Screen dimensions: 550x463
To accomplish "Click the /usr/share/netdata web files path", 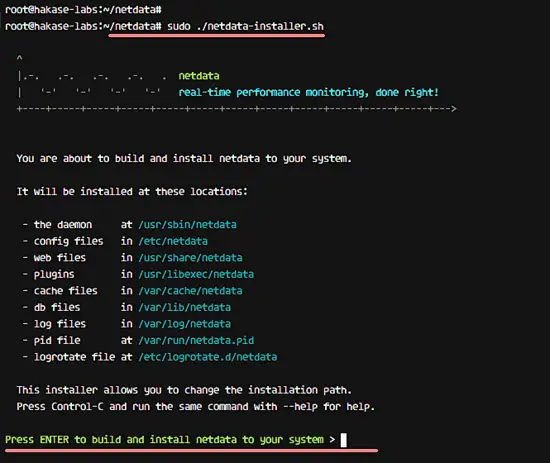I will tap(190, 258).
